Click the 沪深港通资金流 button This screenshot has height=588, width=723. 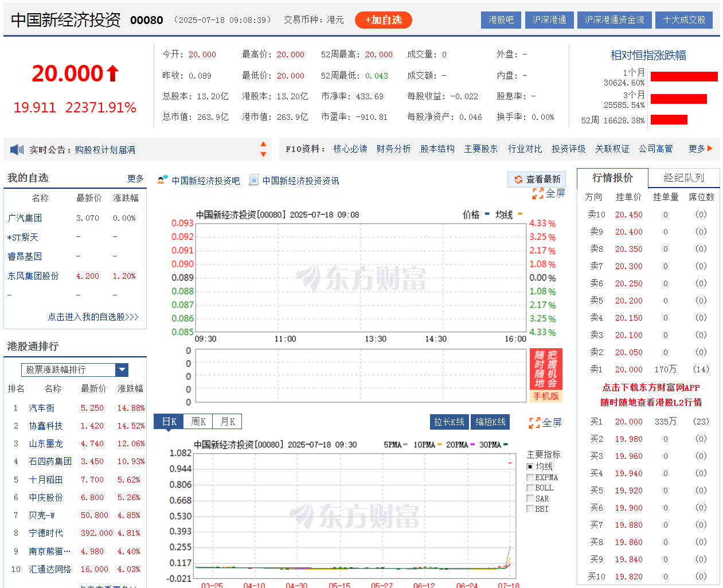tap(614, 20)
